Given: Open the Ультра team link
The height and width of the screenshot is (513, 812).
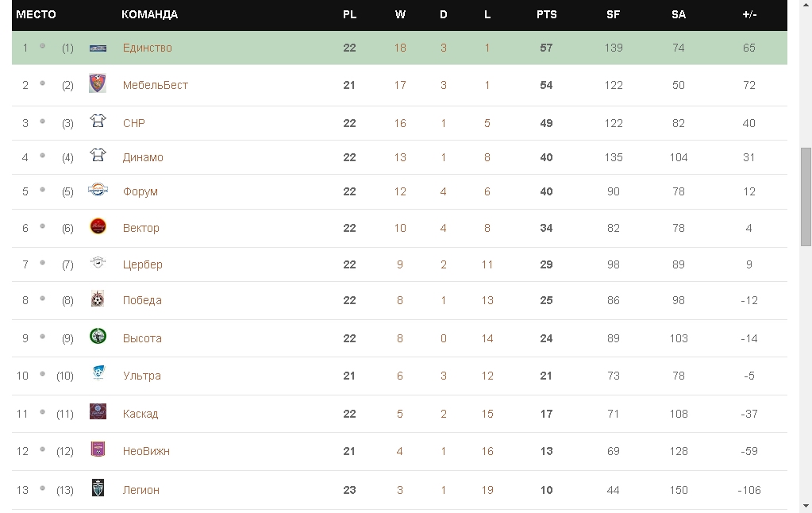Looking at the screenshot, I should (141, 376).
